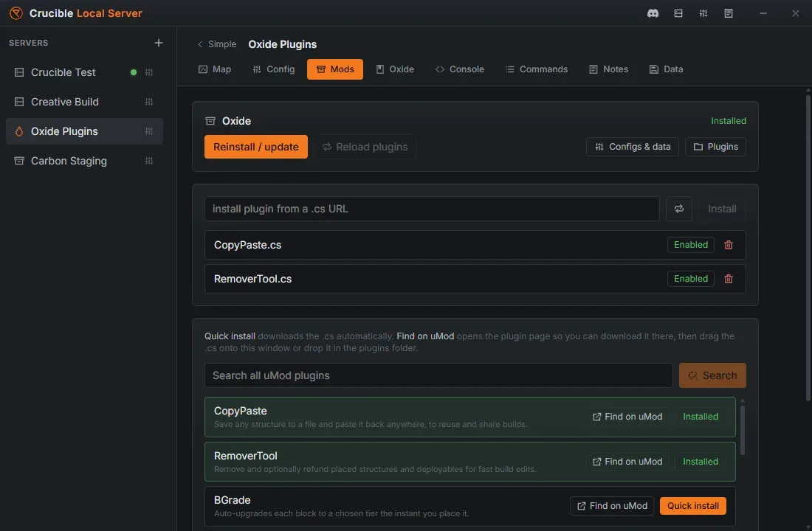Open Find on uMod for RemoverTool
Image resolution: width=812 pixels, height=531 pixels.
click(x=627, y=462)
